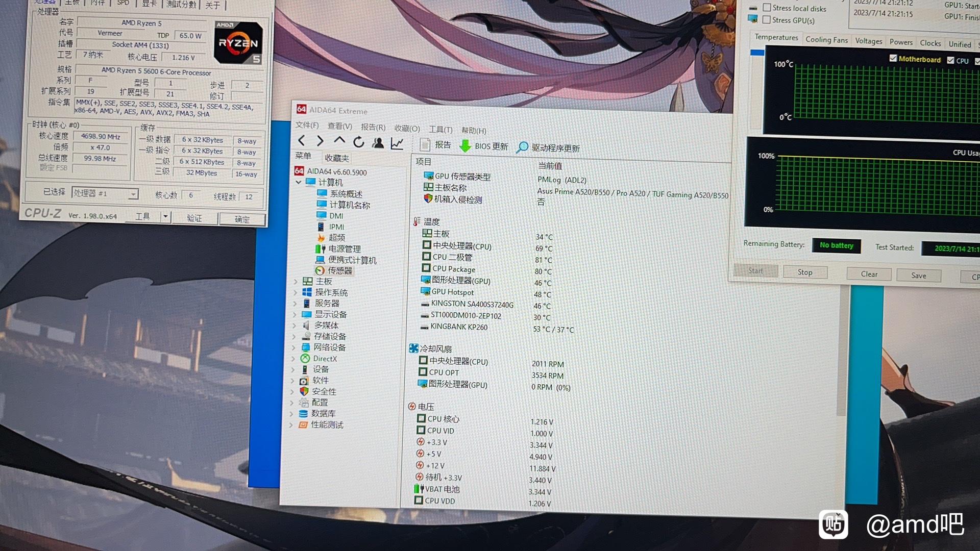Click the Stop button

tap(805, 272)
